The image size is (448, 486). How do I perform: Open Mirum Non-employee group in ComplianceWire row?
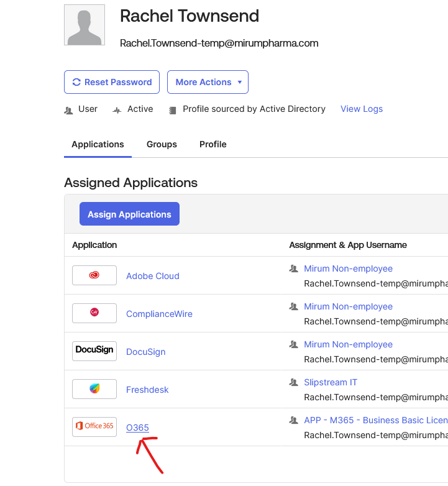point(348,306)
